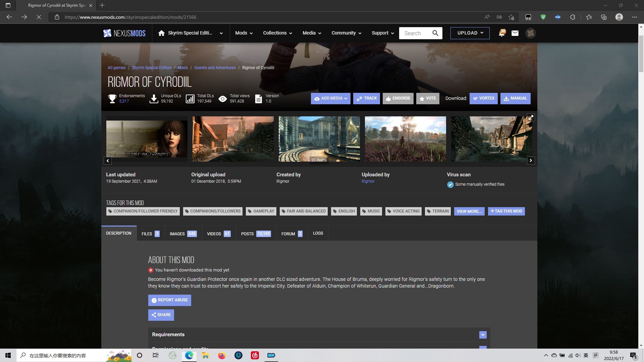Screen dimensions: 644x362
Task: Open the field landscape thumbnail
Action: [x=405, y=139]
